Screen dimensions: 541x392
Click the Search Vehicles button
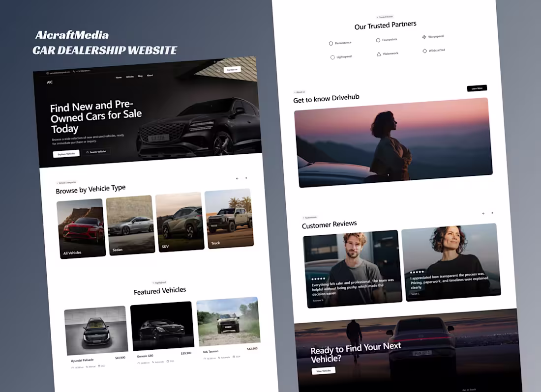pos(96,152)
